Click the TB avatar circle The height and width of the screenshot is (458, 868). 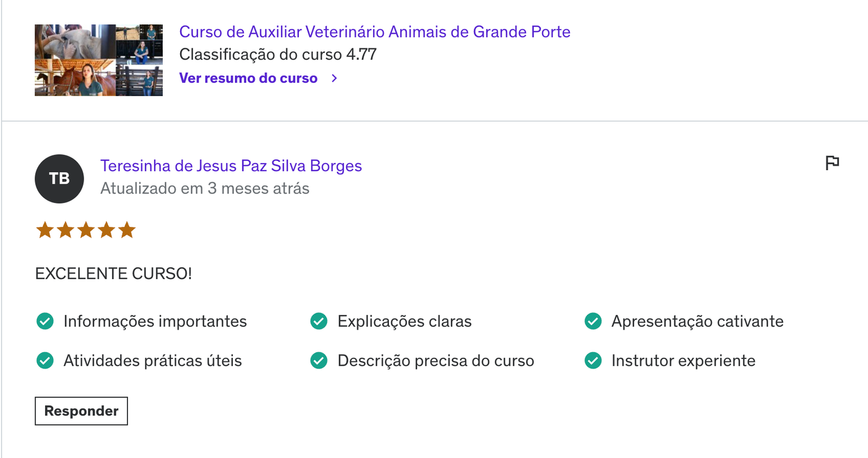59,179
